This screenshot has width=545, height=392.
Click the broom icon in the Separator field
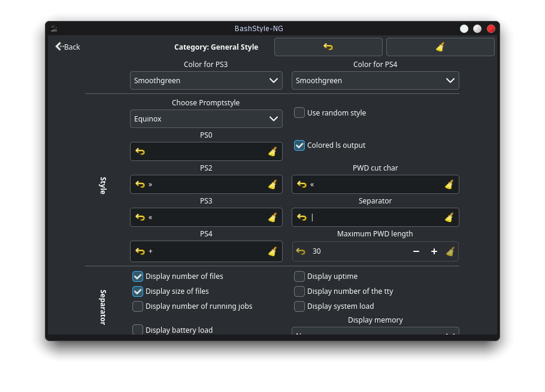point(449,217)
